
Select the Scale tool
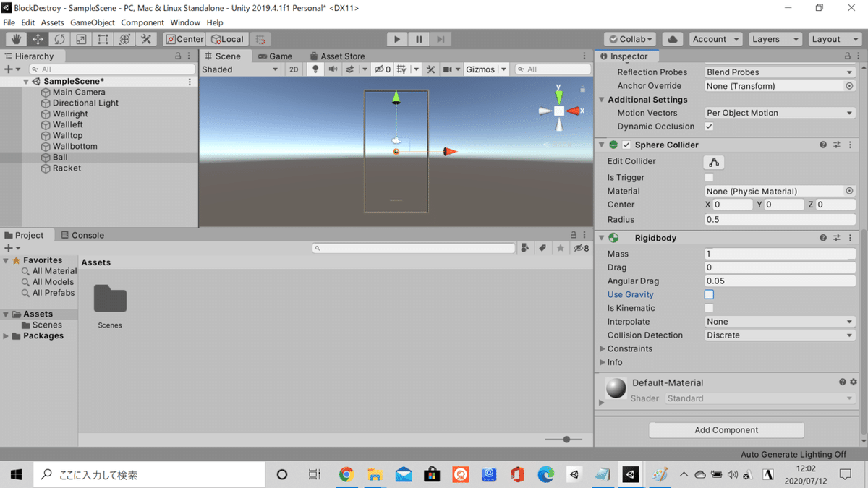click(81, 39)
